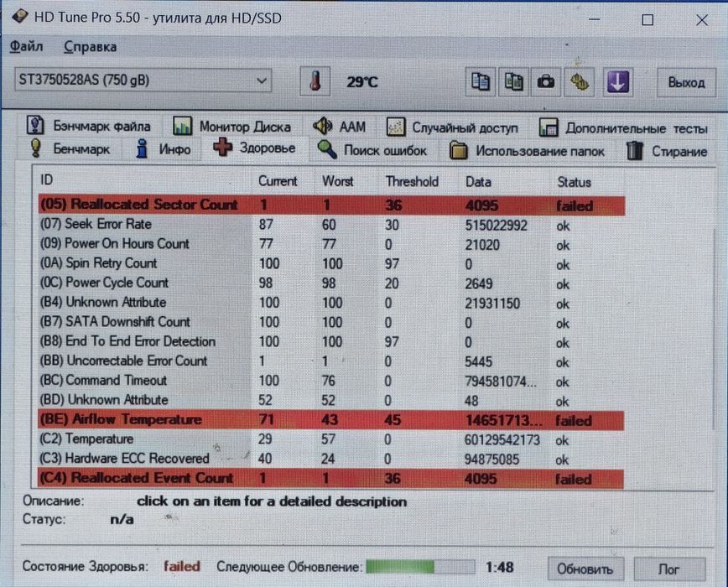This screenshot has width=728, height=587.
Task: Click the Монитор Диска tab's chart icon
Action: (183, 127)
